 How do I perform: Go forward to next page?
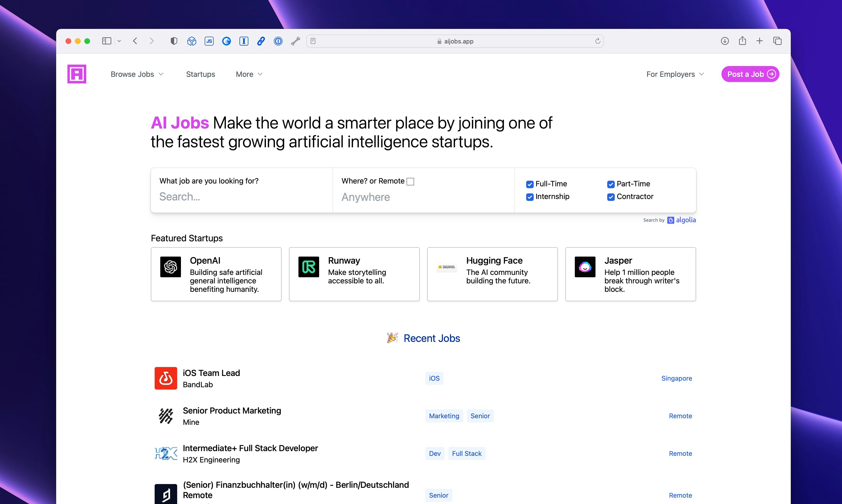coord(152,41)
